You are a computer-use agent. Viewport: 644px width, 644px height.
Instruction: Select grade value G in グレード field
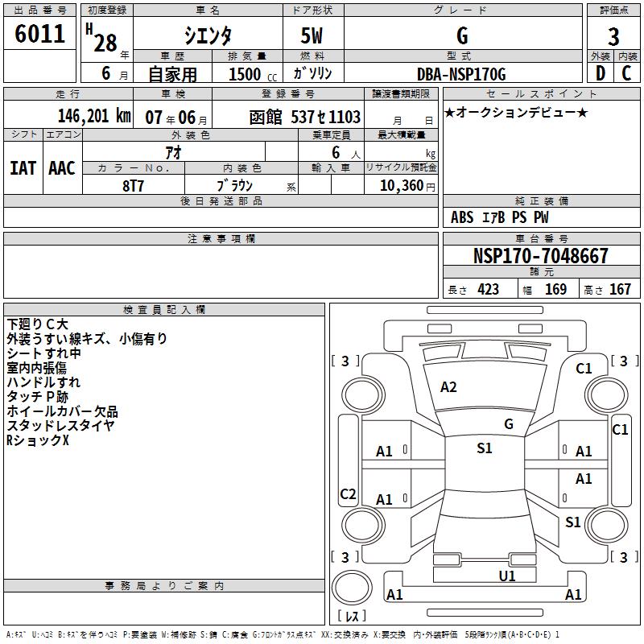(462, 35)
